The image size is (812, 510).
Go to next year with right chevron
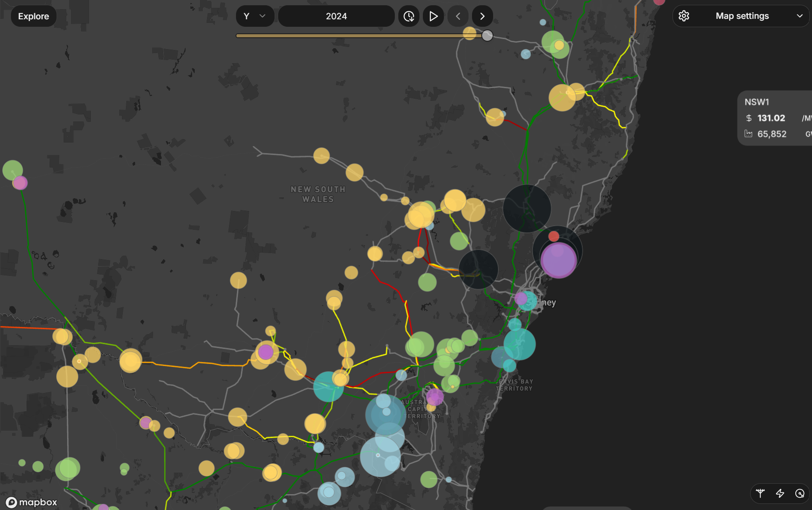pyautogui.click(x=482, y=16)
